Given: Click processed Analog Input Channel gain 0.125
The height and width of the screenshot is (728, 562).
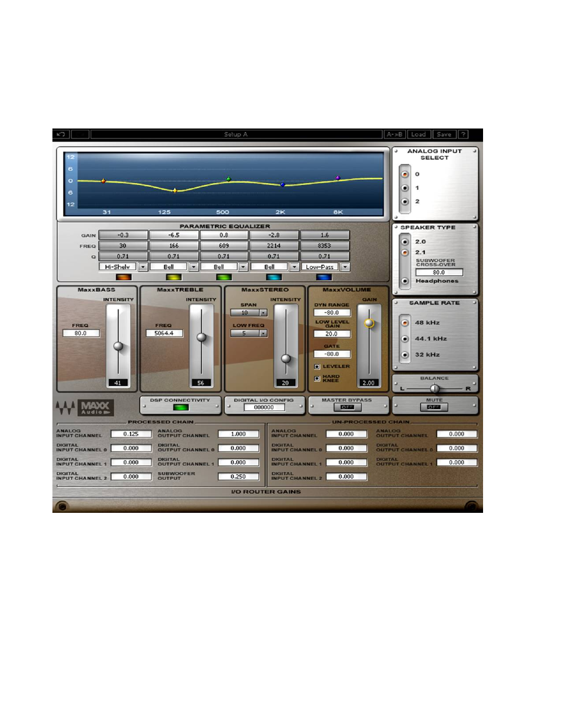Looking at the screenshot, I should 131,434.
